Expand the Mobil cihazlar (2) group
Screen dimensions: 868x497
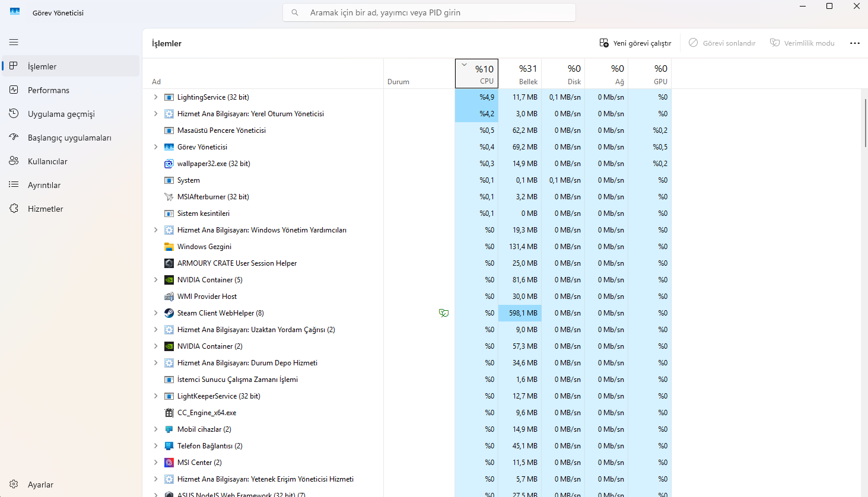tap(155, 429)
